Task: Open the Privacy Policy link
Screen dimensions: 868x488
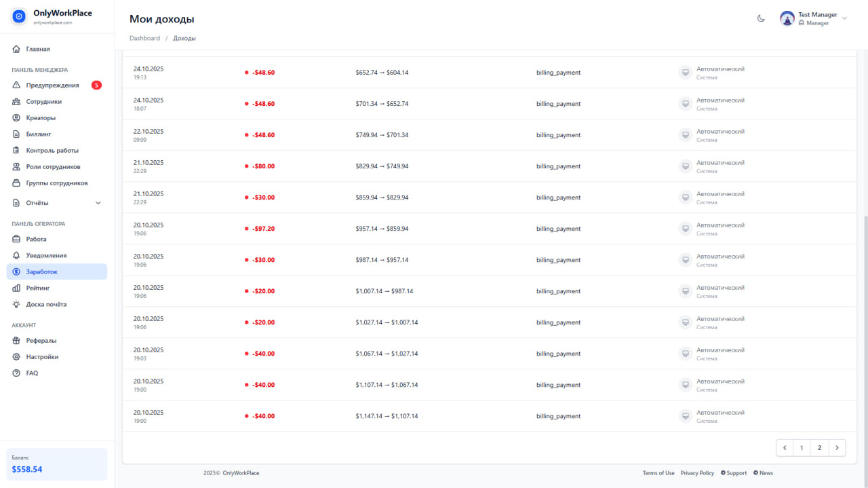Action: click(697, 472)
